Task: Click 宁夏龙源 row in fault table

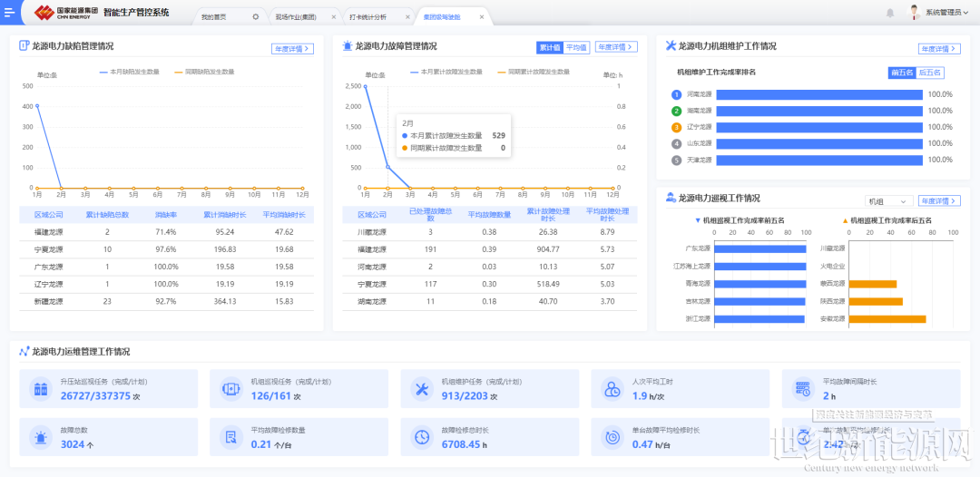Action: 490,284
